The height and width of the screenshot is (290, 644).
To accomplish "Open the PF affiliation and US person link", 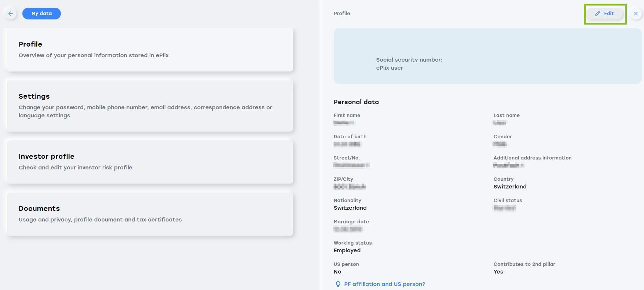I will 385,284.
